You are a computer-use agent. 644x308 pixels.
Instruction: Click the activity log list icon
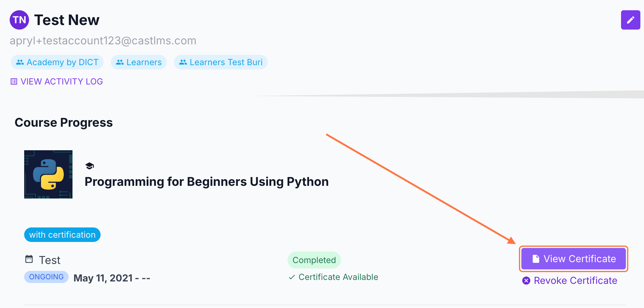(x=14, y=81)
